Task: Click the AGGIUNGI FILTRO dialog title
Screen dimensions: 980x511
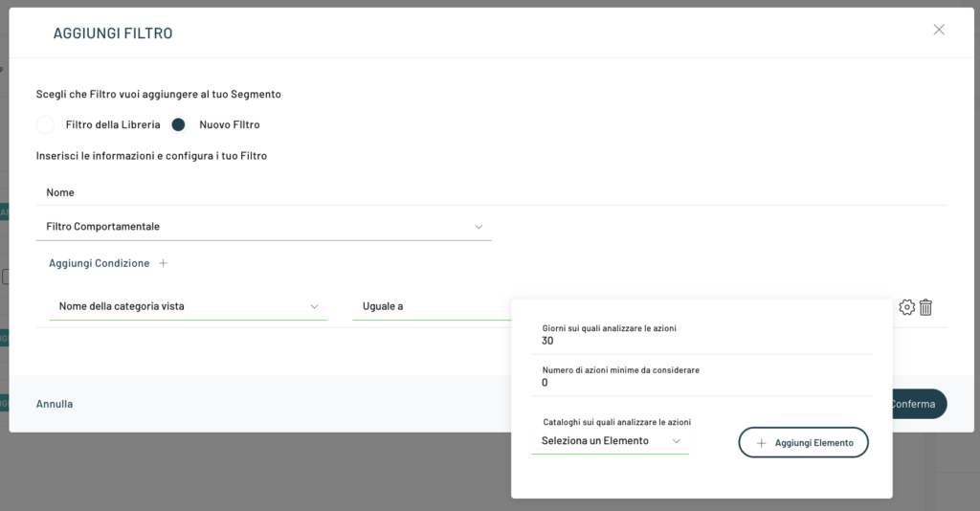Action: pos(113,33)
